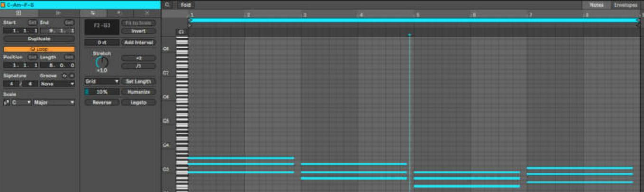Screen dimensions: 644x192
Task: Open the Pitch and Time tools tab
Action: 93,13
